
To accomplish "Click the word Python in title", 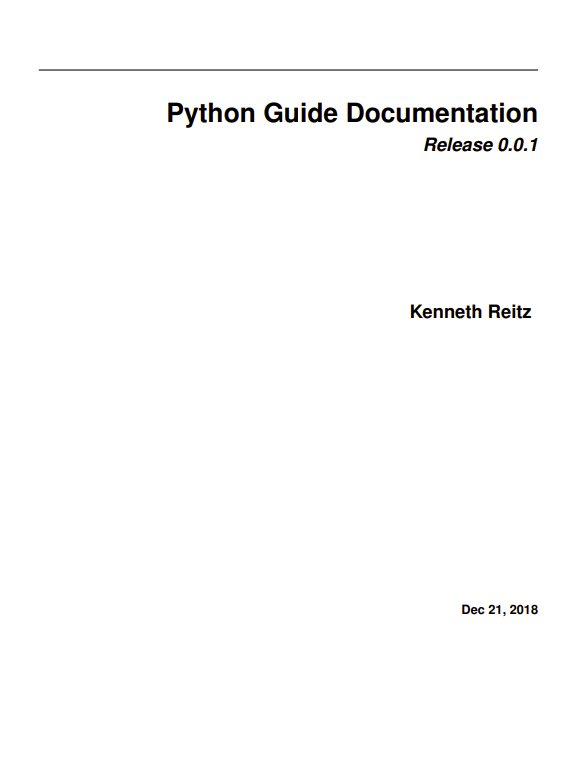I will [211, 114].
